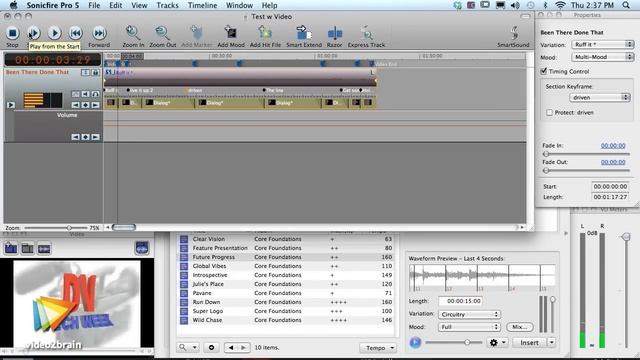640x360 pixels.
Task: Open the Mood dropdown showing Multi-Mood
Action: (603, 57)
